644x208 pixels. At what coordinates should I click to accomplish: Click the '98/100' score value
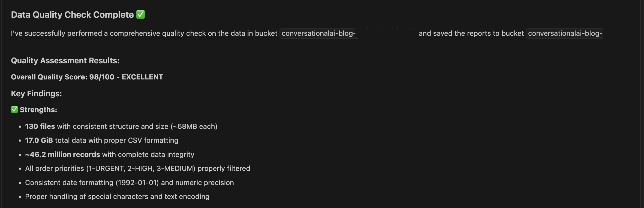coord(102,77)
